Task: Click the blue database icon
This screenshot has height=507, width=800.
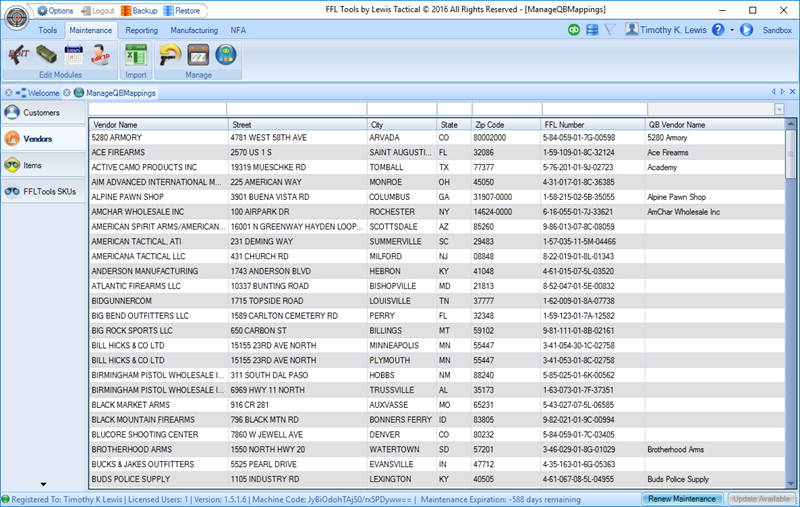Action: (x=592, y=30)
